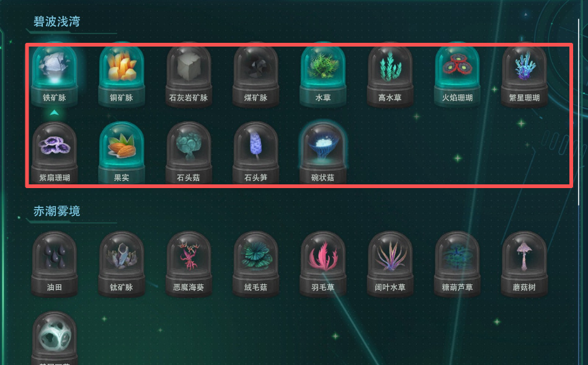The image size is (588, 365).
Task: Select the 恶魔海葵 anemone jar
Action: [x=189, y=264]
